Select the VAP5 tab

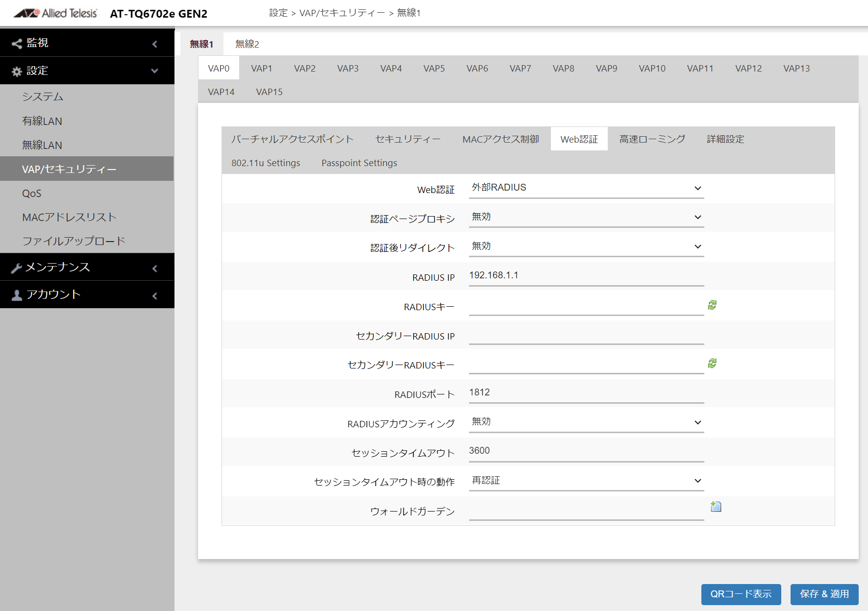point(434,68)
